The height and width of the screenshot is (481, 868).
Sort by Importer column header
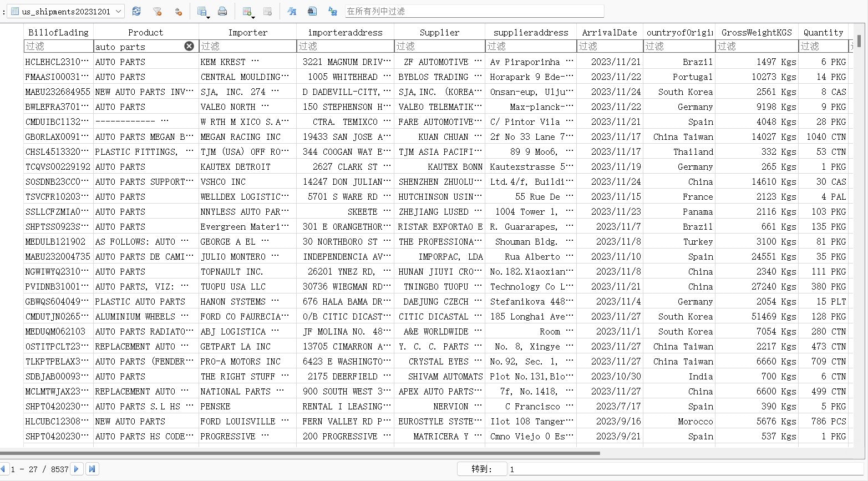click(247, 32)
